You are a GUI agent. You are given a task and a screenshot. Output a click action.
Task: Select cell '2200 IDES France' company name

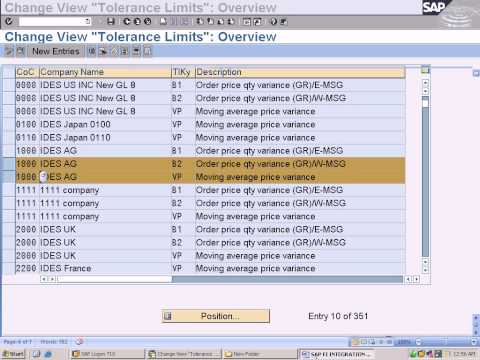[x=105, y=268]
